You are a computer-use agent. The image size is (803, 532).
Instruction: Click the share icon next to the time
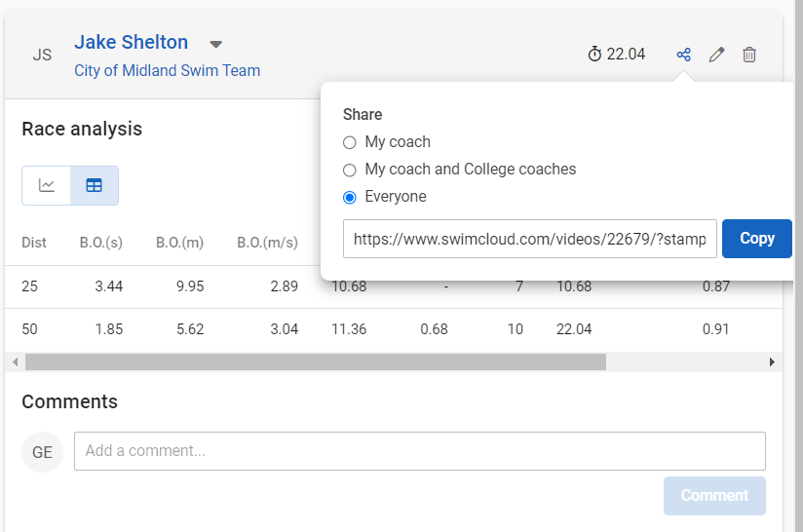(684, 55)
